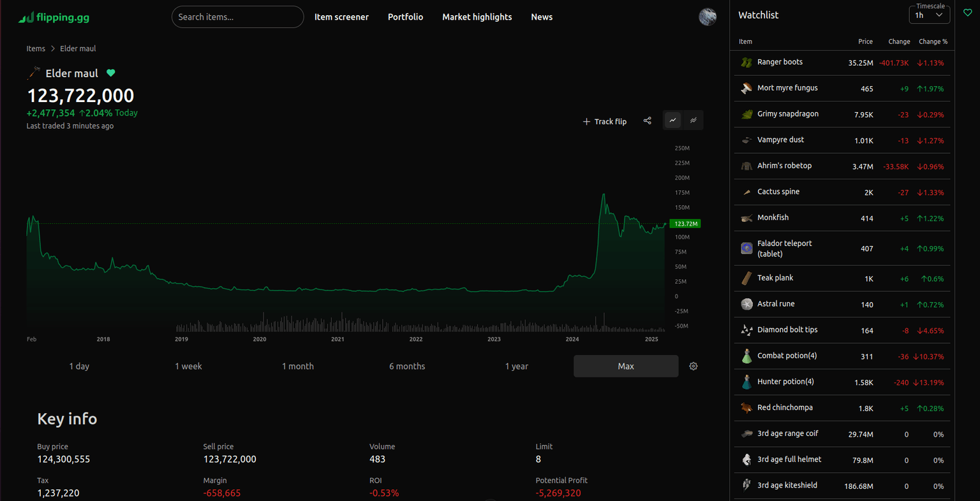This screenshot has height=501, width=980.
Task: Click the Track flip button
Action: point(604,121)
